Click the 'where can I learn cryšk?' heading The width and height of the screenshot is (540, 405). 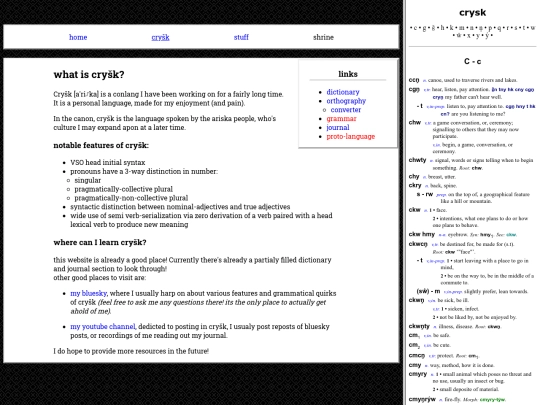point(100,242)
